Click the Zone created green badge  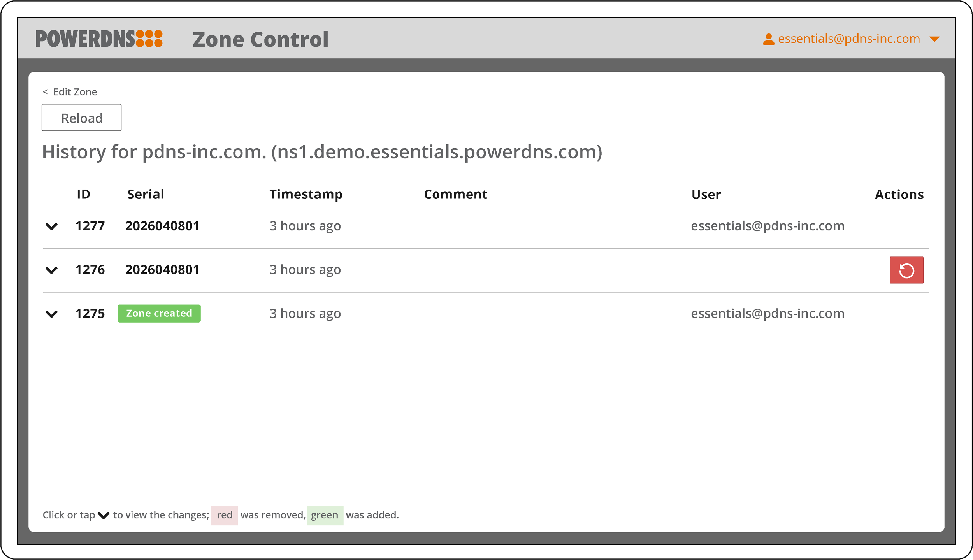[159, 313]
